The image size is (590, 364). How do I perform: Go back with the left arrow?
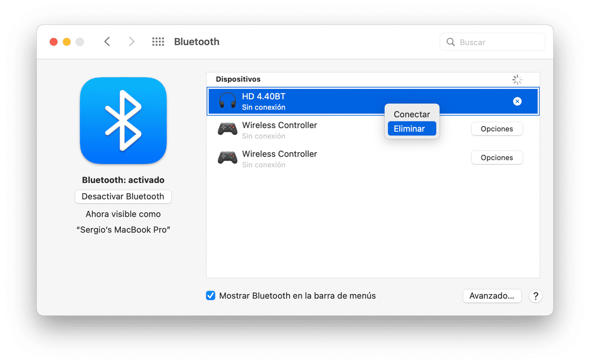click(107, 42)
